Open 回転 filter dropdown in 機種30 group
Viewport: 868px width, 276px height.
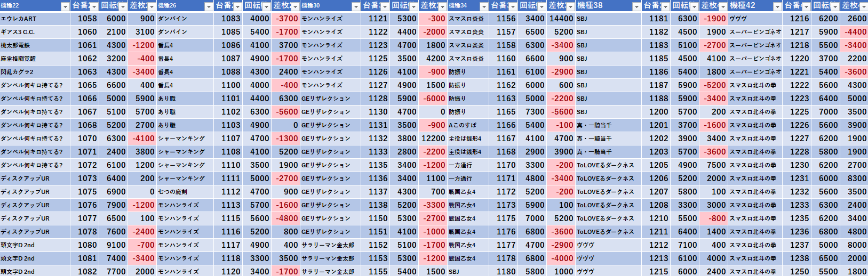click(413, 6)
